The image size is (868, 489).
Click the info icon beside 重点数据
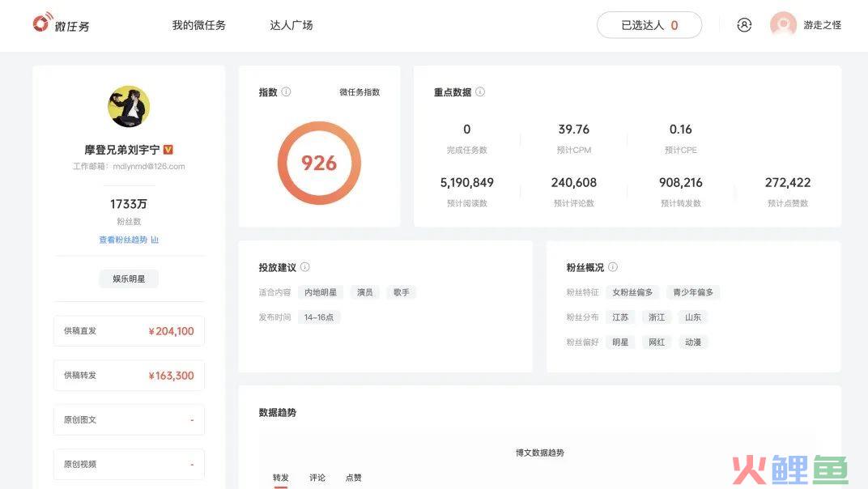coord(480,92)
